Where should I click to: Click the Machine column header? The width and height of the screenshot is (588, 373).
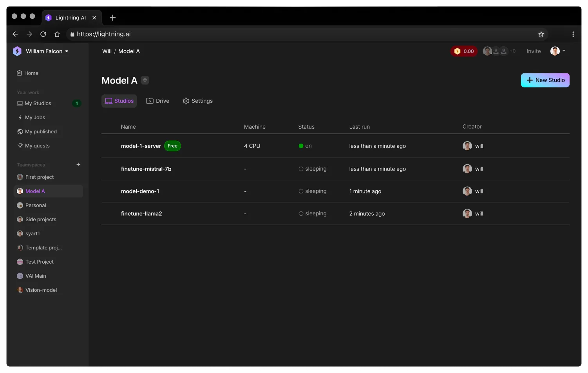click(255, 127)
